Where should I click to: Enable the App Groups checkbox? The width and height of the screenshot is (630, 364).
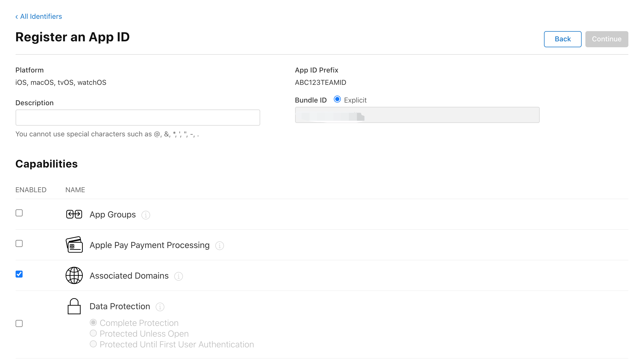point(19,213)
